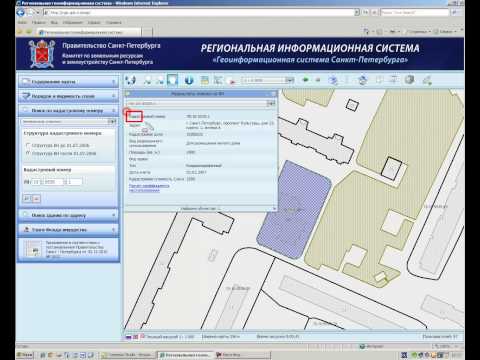The height and width of the screenshot is (360, 480).
Task: Click the blue layered icon in map toolbar
Action: (x=333, y=80)
